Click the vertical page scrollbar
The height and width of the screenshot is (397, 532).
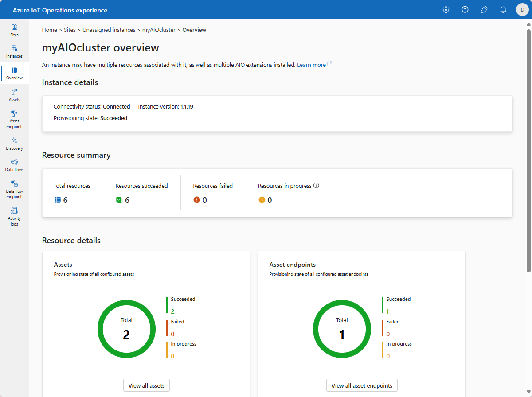click(x=528, y=151)
